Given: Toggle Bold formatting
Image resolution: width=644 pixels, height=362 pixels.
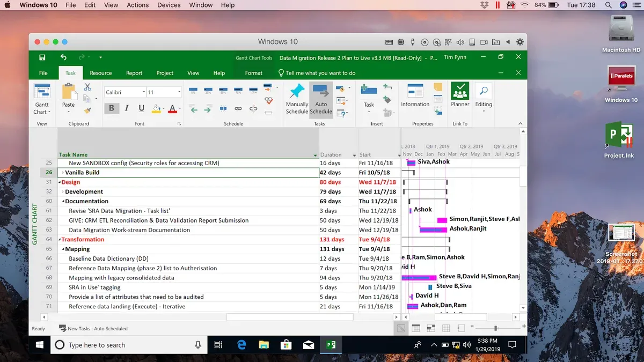Looking at the screenshot, I should (x=112, y=108).
